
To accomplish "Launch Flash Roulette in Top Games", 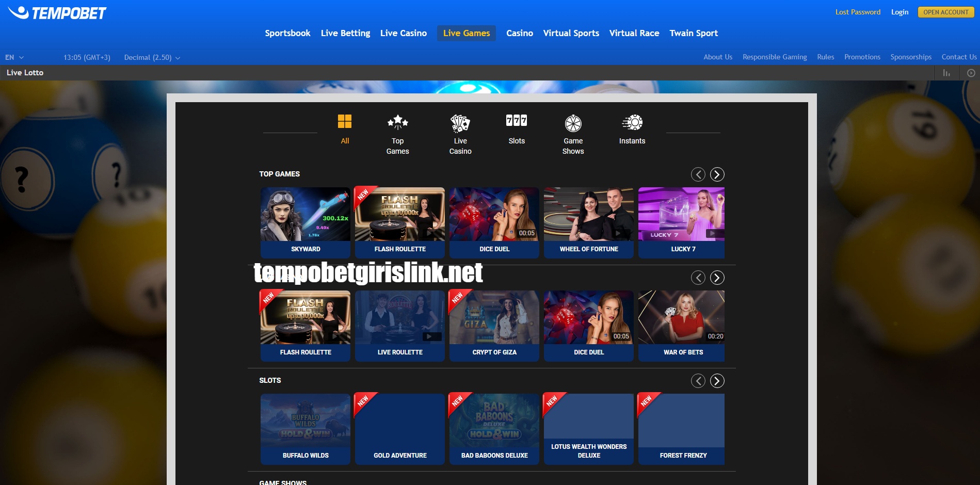I will pos(400,222).
